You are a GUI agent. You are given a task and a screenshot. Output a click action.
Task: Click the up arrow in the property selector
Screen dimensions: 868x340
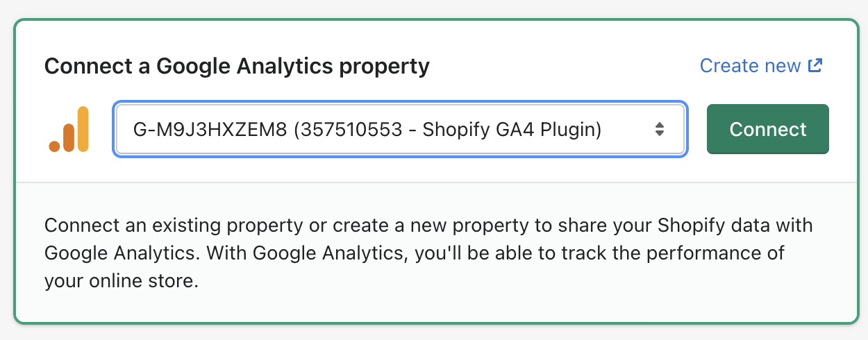pyautogui.click(x=660, y=125)
